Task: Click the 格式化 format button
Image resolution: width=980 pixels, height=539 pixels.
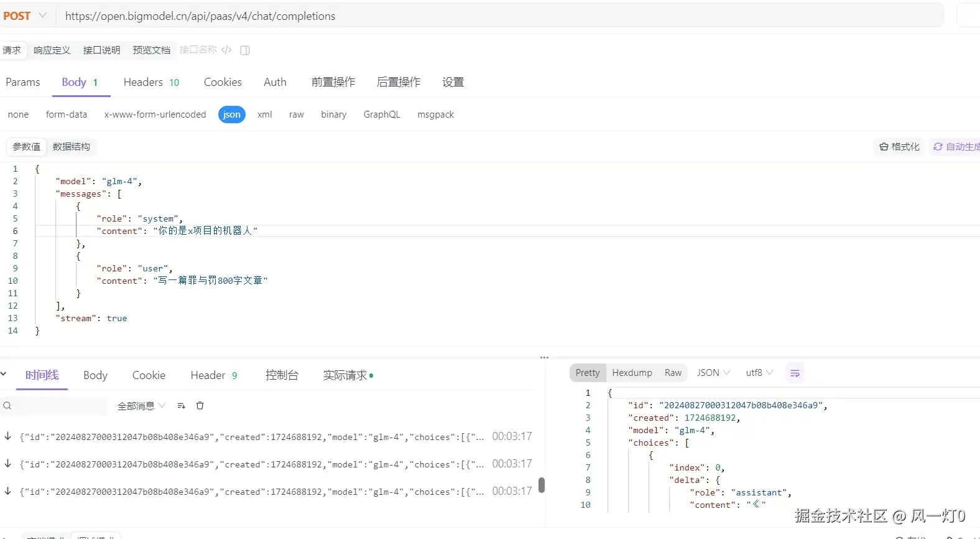Action: 899,147
